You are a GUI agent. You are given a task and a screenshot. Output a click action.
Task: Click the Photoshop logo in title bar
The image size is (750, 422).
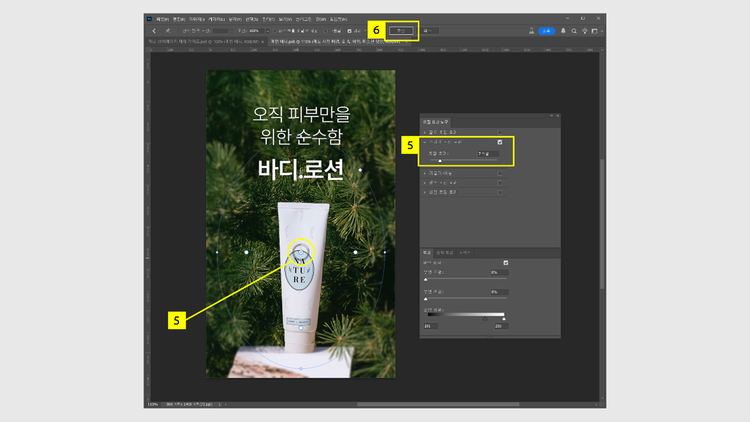coord(149,19)
